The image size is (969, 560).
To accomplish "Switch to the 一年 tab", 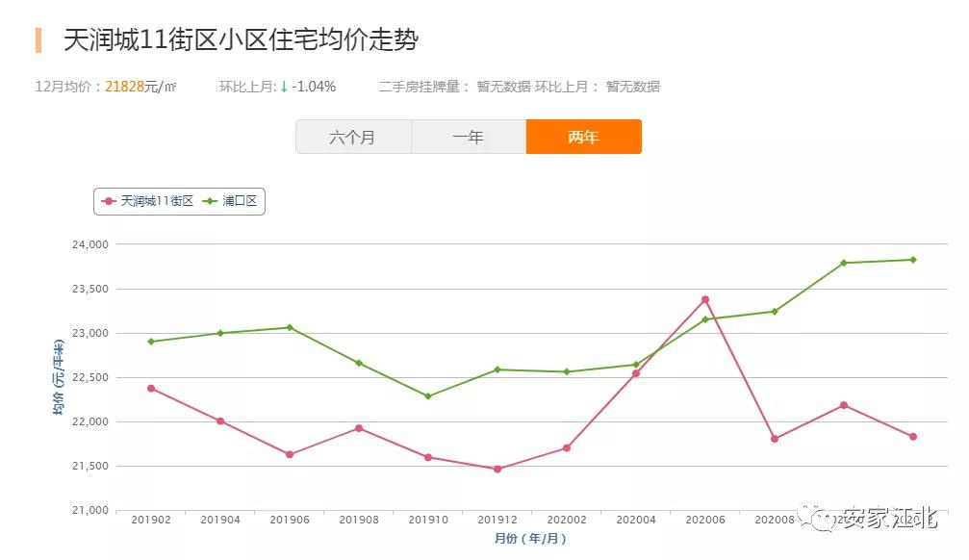I will [x=468, y=137].
